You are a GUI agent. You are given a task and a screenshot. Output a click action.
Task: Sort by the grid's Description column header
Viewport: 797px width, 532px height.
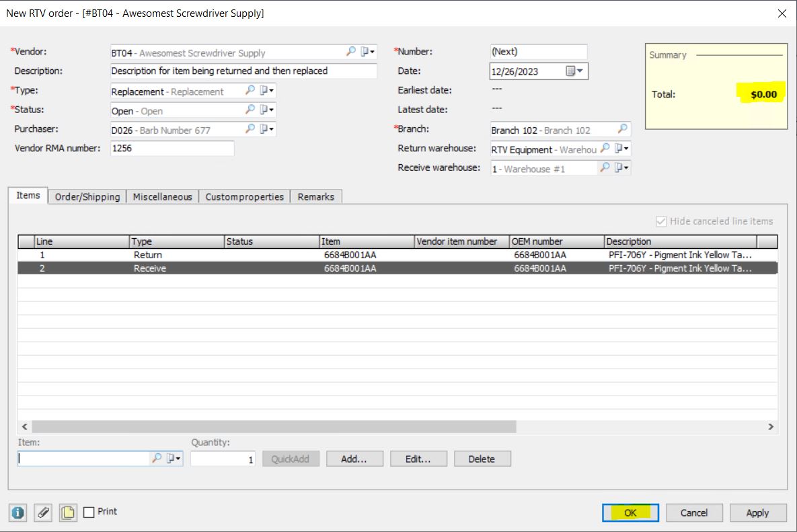click(x=681, y=241)
